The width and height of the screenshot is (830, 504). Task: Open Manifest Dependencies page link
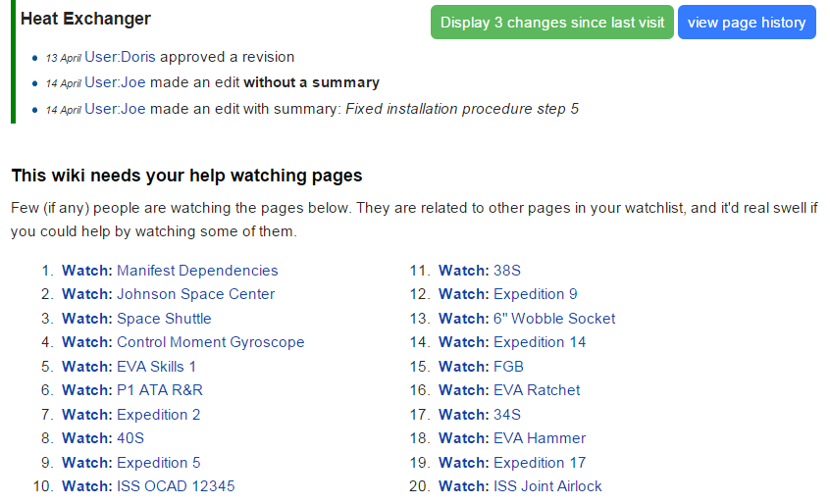click(197, 271)
